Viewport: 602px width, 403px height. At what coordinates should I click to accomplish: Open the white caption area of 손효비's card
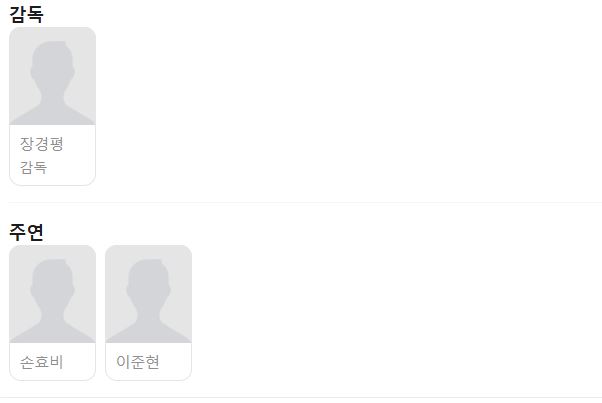pos(53,362)
